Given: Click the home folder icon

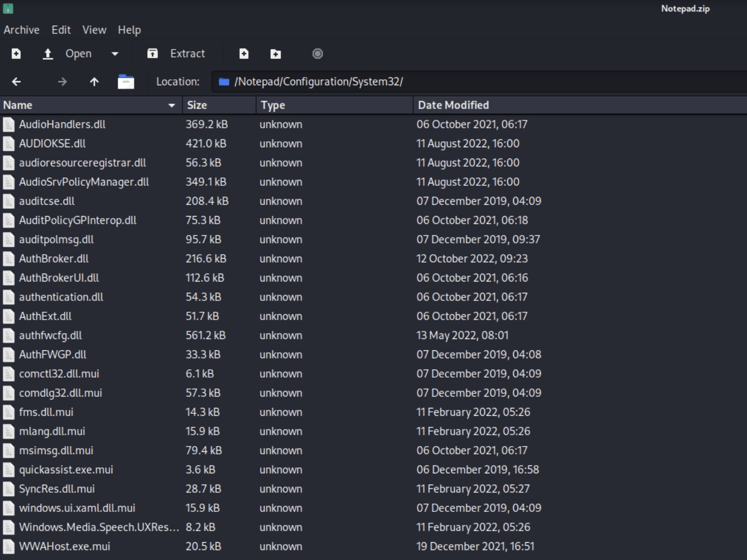Looking at the screenshot, I should 126,82.
